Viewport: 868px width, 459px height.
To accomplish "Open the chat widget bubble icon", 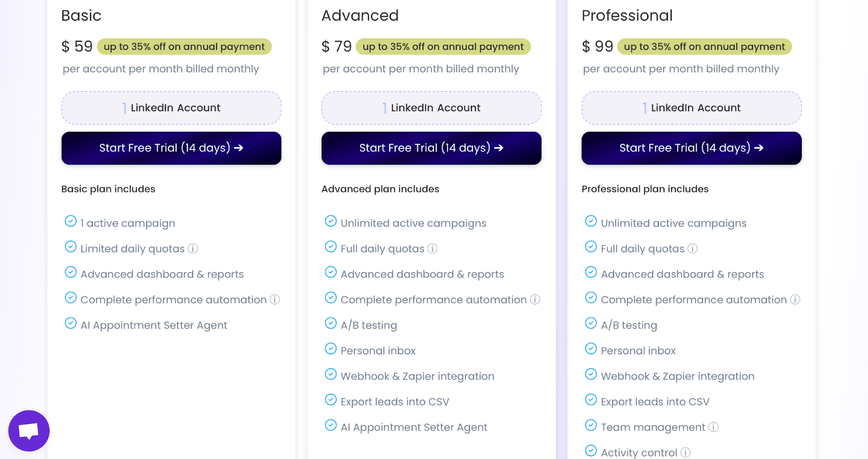I will coord(29,430).
